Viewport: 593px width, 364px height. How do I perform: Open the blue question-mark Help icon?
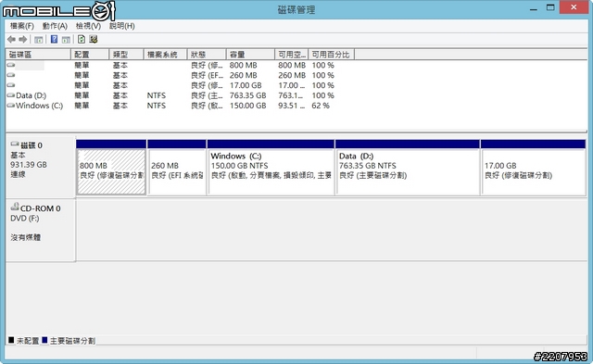(x=54, y=39)
